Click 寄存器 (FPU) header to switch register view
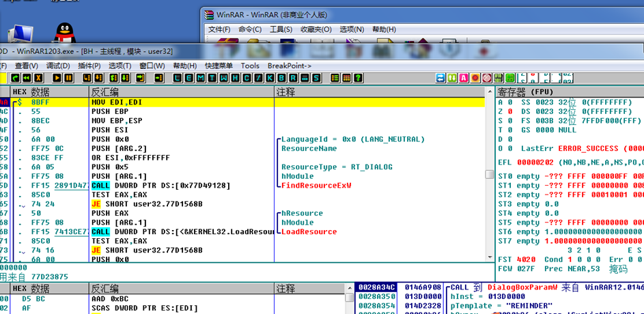The image size is (644, 314). tap(570, 91)
